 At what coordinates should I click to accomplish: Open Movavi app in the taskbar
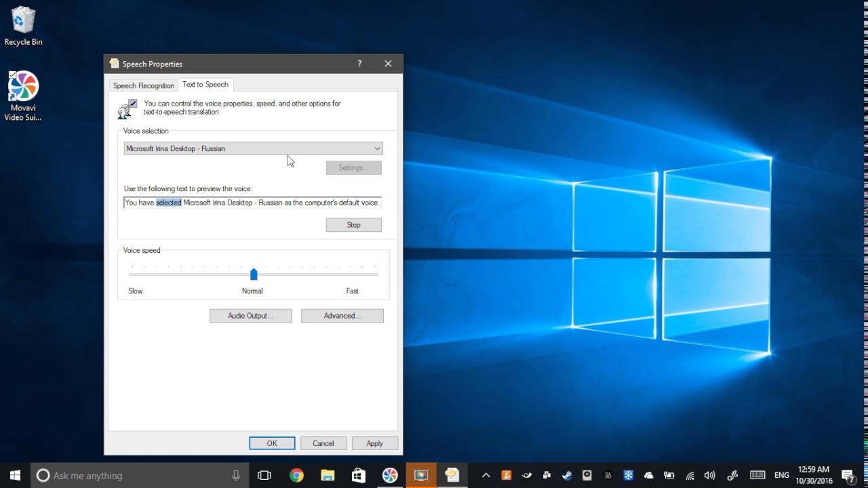point(390,475)
